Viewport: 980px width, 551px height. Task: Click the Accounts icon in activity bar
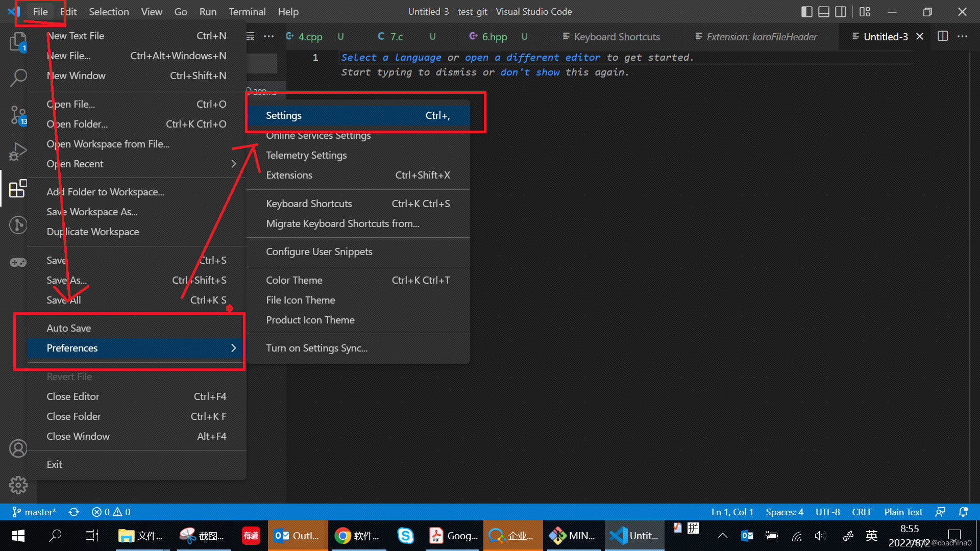click(x=18, y=448)
